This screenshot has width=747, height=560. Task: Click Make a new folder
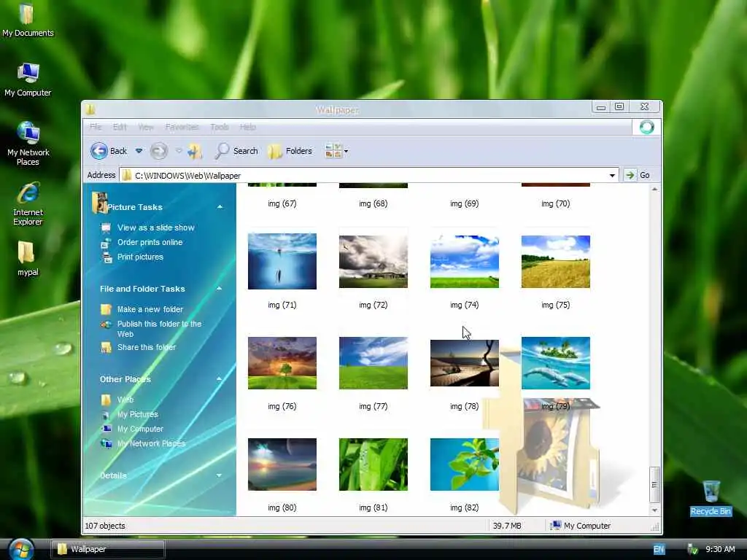[x=150, y=309]
